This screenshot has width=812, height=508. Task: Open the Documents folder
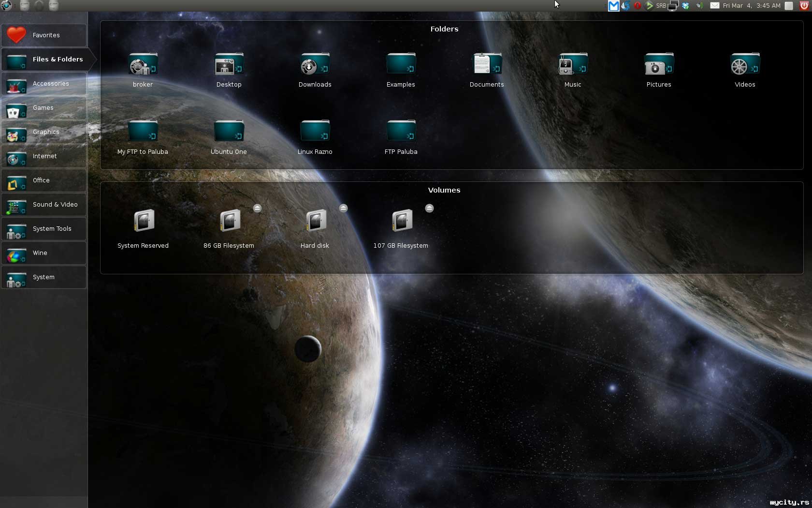(487, 69)
